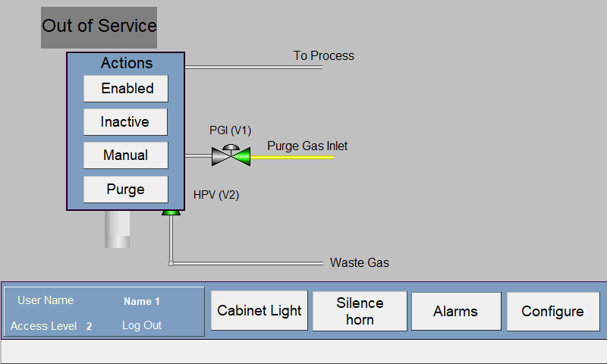
Task: Click the Access Level value 2
Action: 89,326
